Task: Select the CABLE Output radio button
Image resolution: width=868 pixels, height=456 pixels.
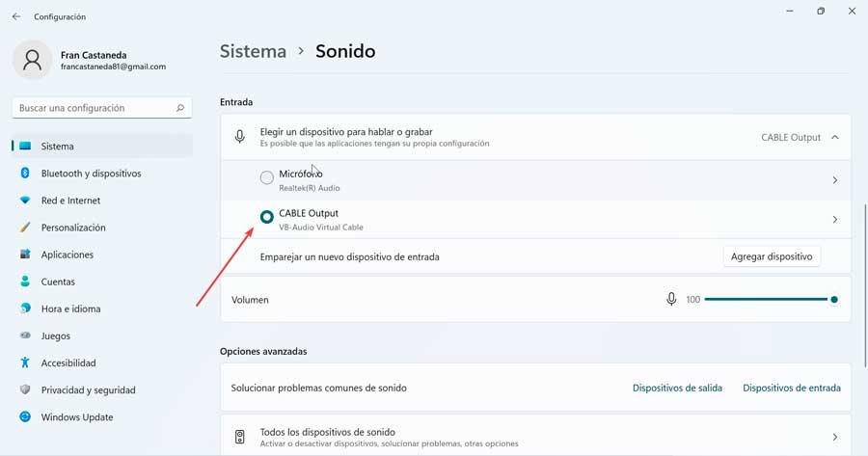Action: click(267, 217)
